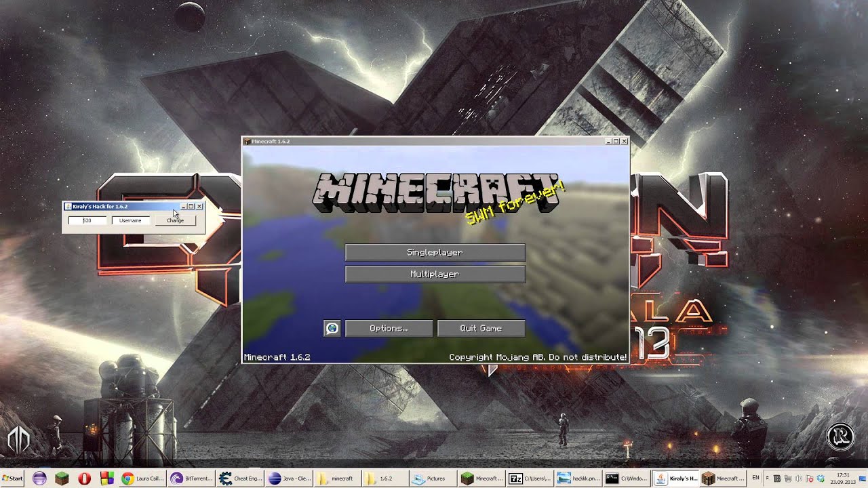
Task: Switch to Minecraft crafting table taskbar window
Action: 723,478
